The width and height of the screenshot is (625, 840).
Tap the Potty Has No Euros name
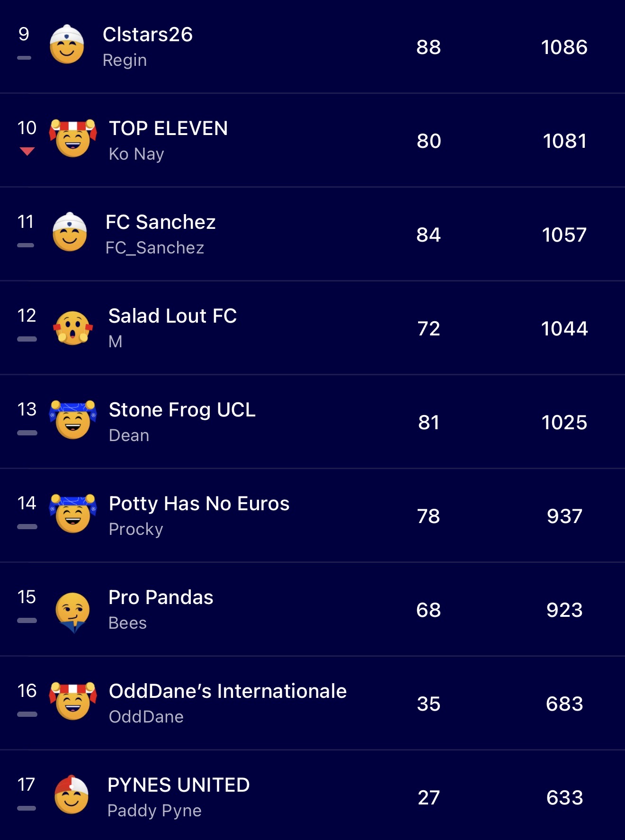click(199, 504)
